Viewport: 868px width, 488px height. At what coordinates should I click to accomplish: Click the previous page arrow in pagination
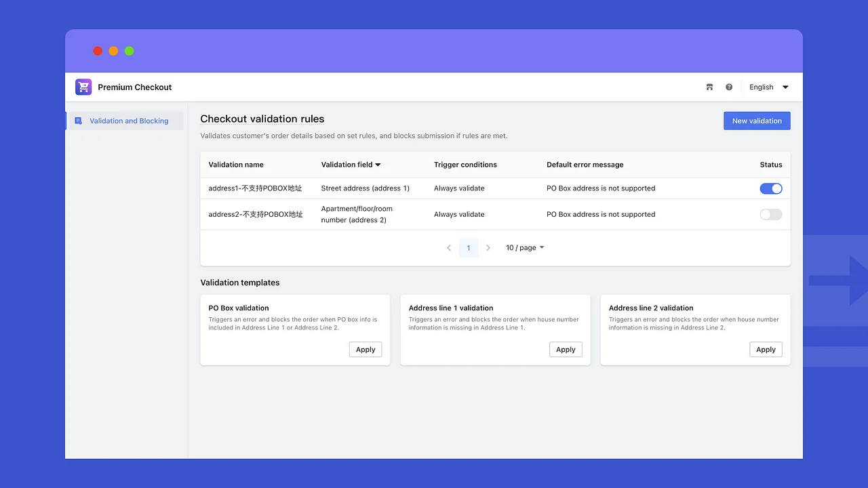point(449,247)
